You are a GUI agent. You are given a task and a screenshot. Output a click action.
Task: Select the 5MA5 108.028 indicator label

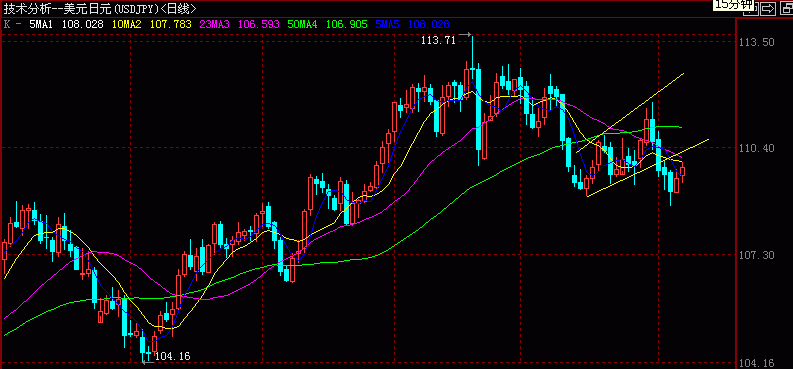pos(413,24)
